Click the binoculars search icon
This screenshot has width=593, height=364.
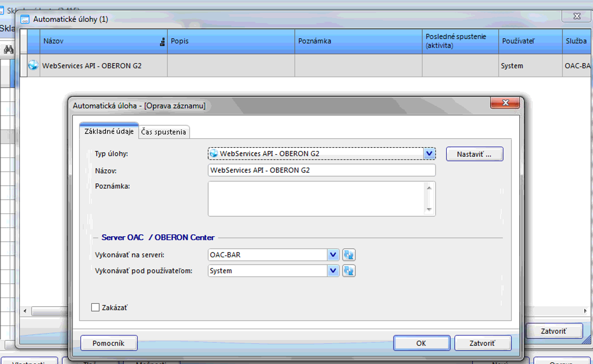coord(9,50)
